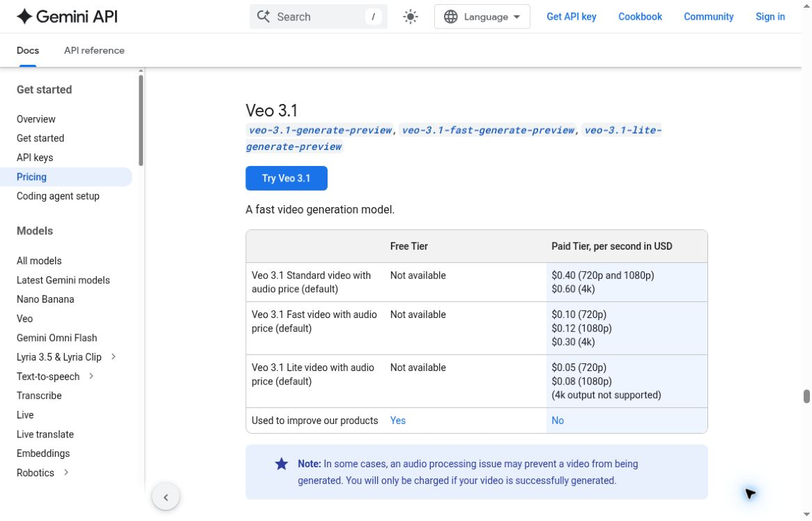The height and width of the screenshot is (521, 812).
Task: Click 'Paid Tier, per second in USD' header
Action: pos(611,246)
